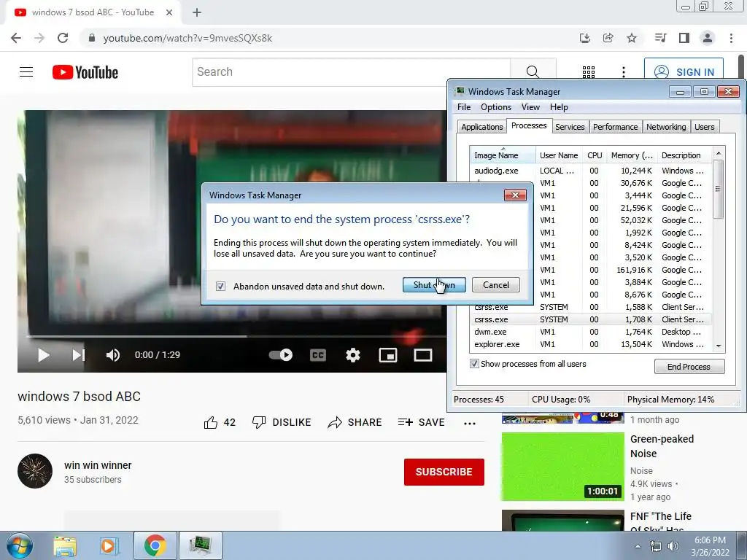Screen dimensions: 747x560
Task: Click the SIGN IN button
Action: pyautogui.click(x=684, y=72)
